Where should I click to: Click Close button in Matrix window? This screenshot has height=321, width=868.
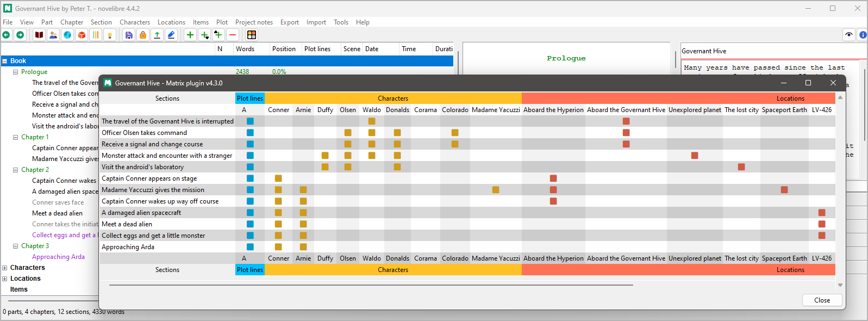click(x=822, y=300)
